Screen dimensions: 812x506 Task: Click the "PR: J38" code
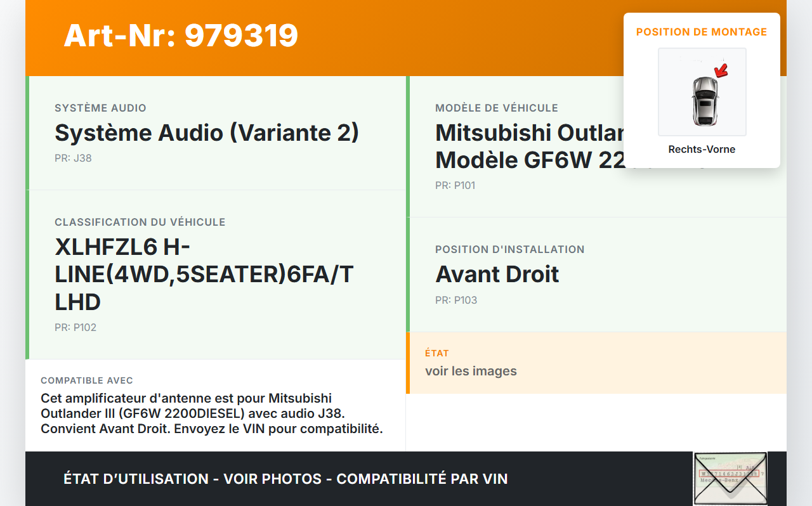[x=73, y=158]
